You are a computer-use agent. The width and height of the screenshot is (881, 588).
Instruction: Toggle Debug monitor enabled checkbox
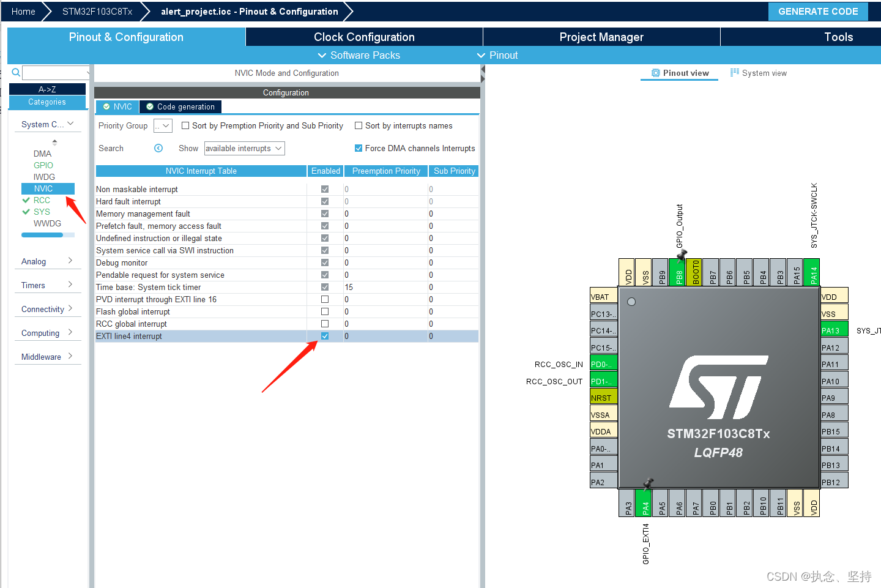tap(325, 262)
